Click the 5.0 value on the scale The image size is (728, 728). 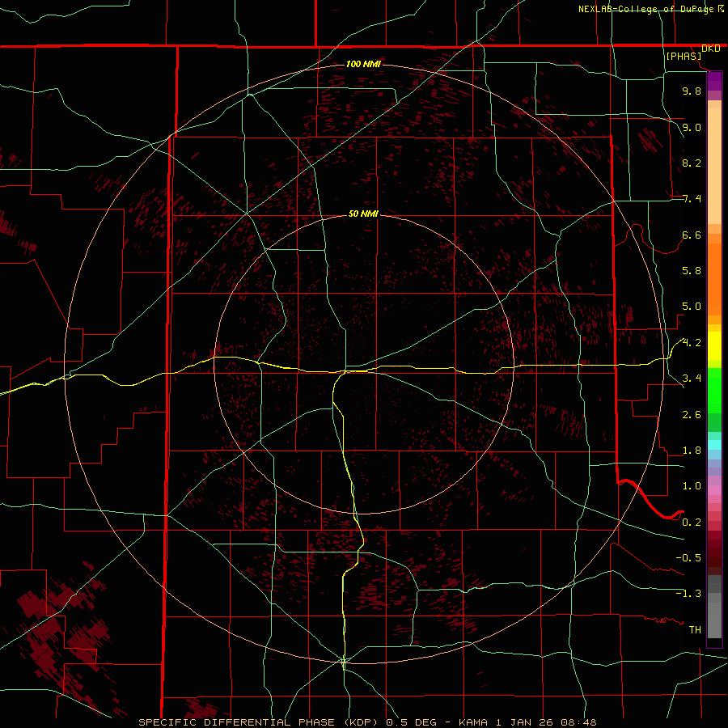coord(692,307)
